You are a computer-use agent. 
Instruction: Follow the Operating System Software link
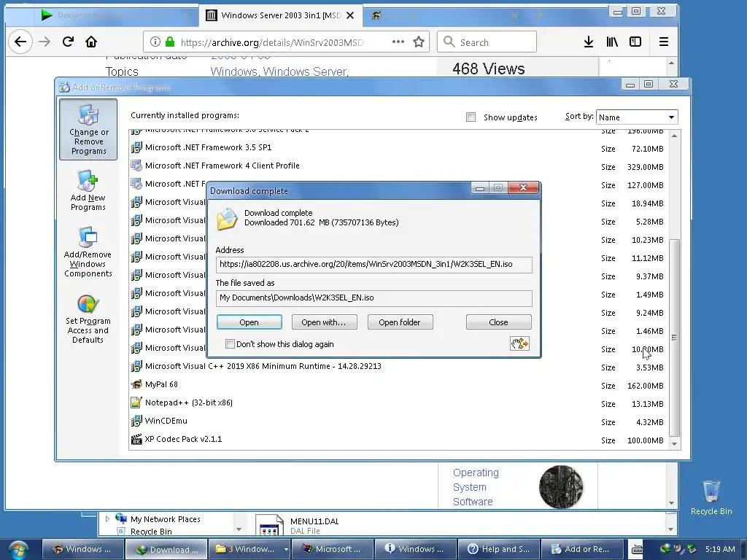click(476, 486)
